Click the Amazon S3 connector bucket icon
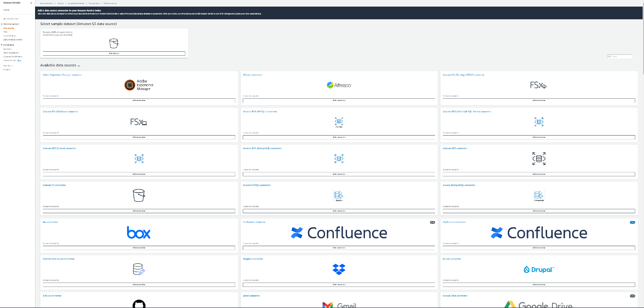 pyautogui.click(x=139, y=196)
